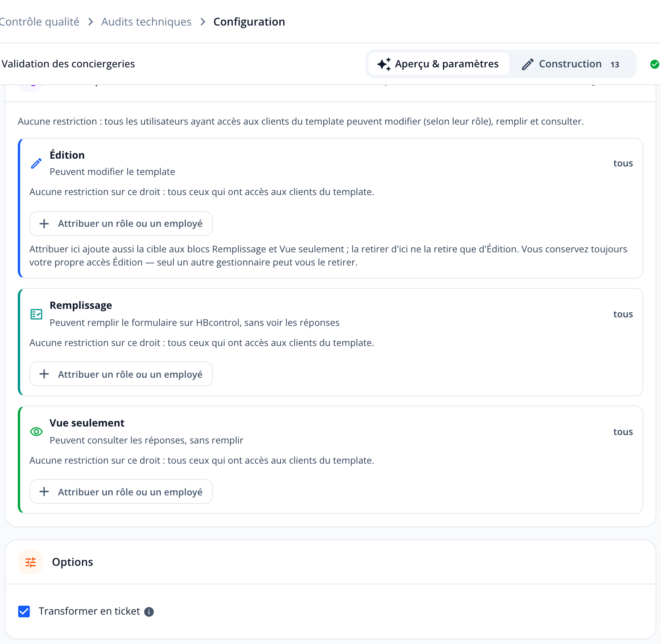The image size is (661, 644).
Task: Click the plus icon in Édition's Attribuer button
Action: [x=44, y=224]
